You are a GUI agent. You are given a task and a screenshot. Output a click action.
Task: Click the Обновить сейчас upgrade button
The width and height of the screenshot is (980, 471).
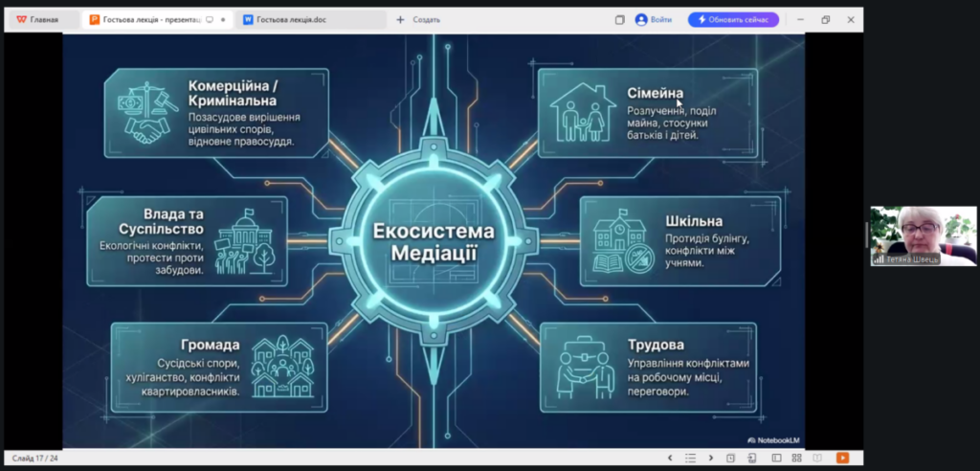(733, 19)
